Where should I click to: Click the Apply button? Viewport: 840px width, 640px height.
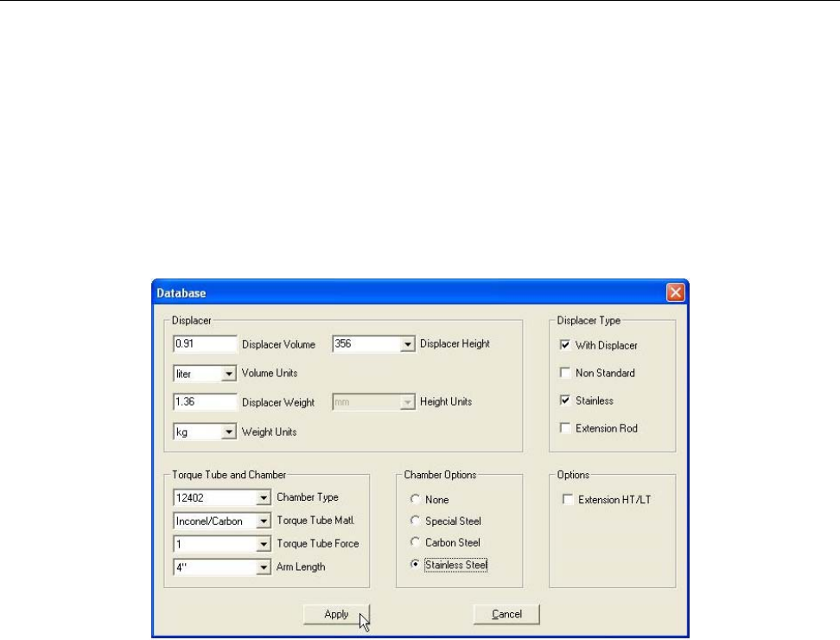click(336, 614)
